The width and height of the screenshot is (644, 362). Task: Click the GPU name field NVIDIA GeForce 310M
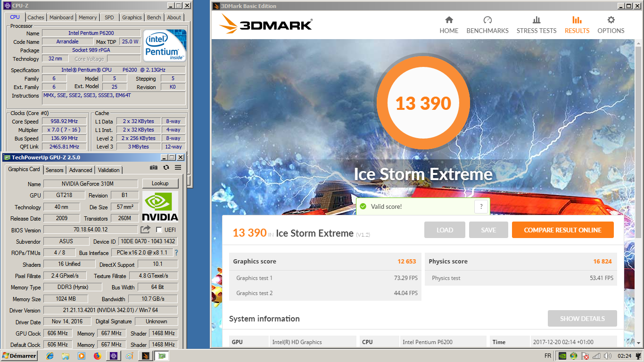pos(91,183)
